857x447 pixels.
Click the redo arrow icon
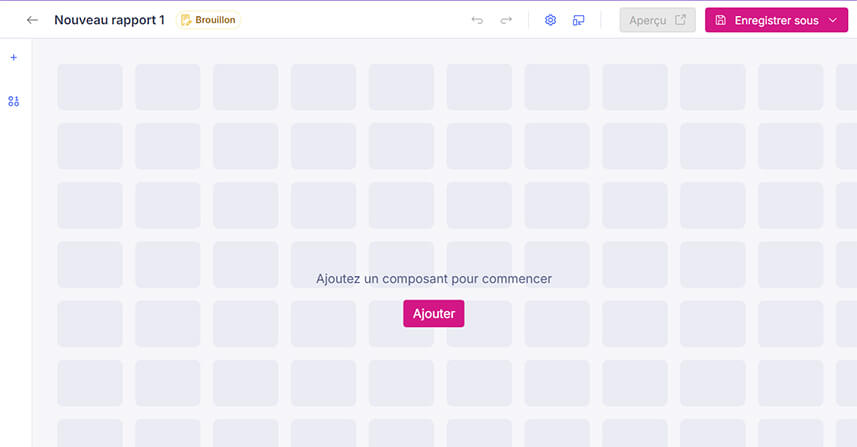point(506,20)
